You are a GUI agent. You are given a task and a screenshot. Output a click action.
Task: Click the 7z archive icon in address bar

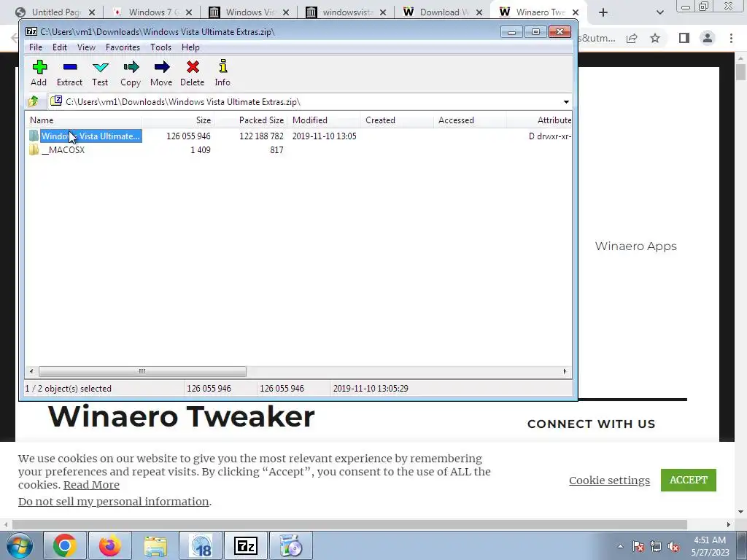[x=56, y=101]
